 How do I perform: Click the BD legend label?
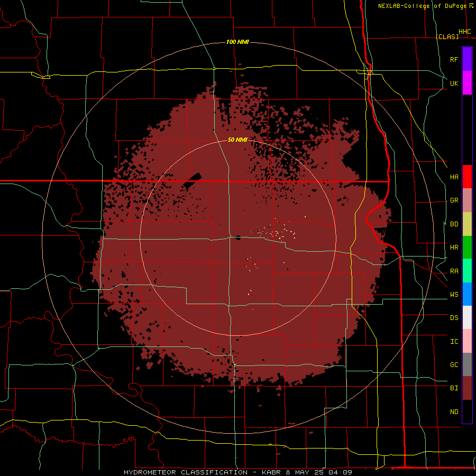pyautogui.click(x=454, y=224)
